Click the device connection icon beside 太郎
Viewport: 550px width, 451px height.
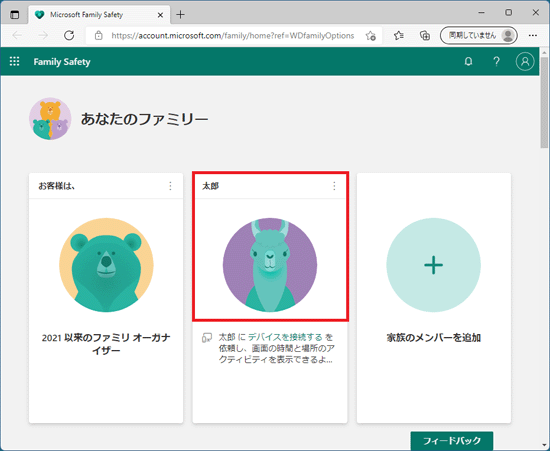(207, 338)
